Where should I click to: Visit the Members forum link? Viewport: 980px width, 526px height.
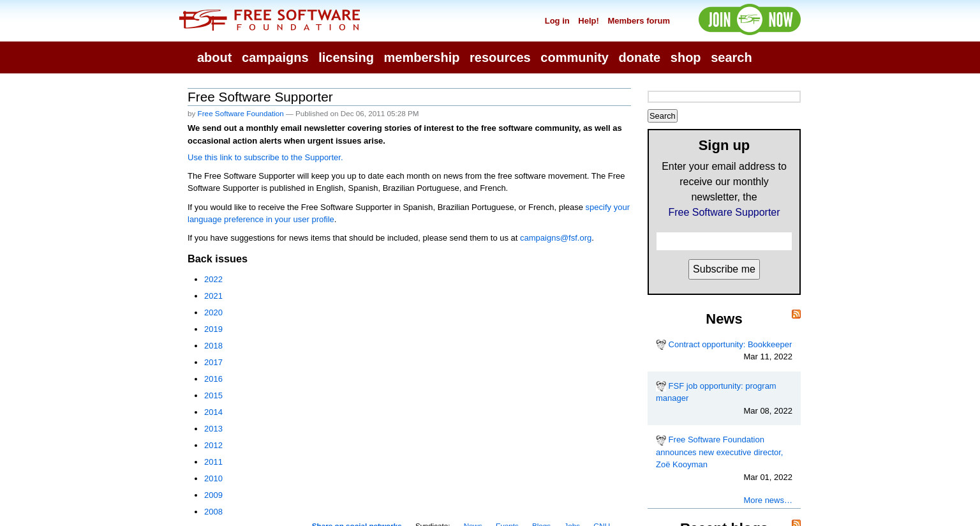tap(639, 21)
